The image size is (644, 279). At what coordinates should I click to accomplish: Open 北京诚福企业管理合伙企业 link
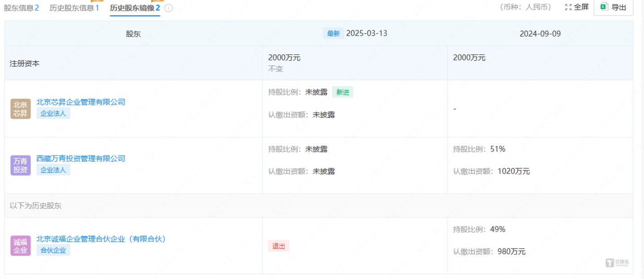pos(101,239)
